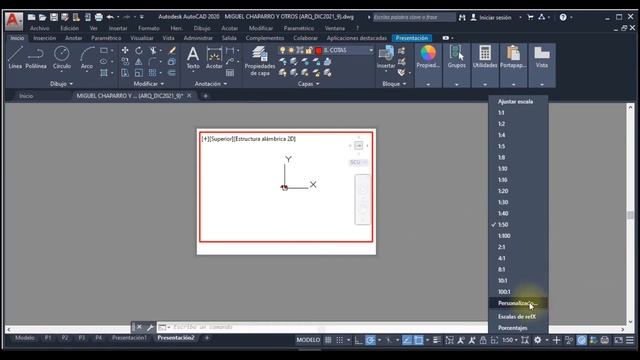Switch to the Presentación ribbon tab

click(x=412, y=38)
